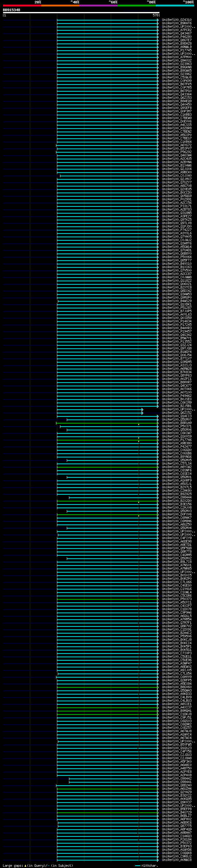The height and width of the screenshot is (868, 197).
Task: Select the UniRef100_P50371 sequence label
Action: point(177,426)
